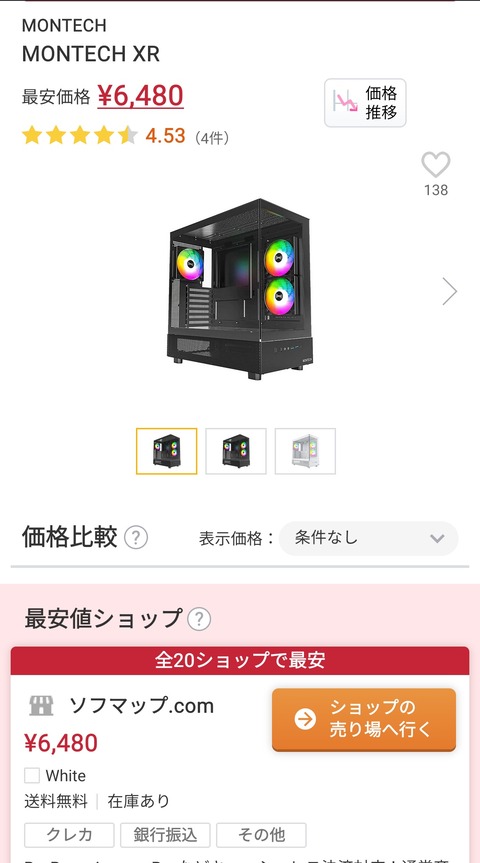Click the その他 payment tag

(261, 835)
